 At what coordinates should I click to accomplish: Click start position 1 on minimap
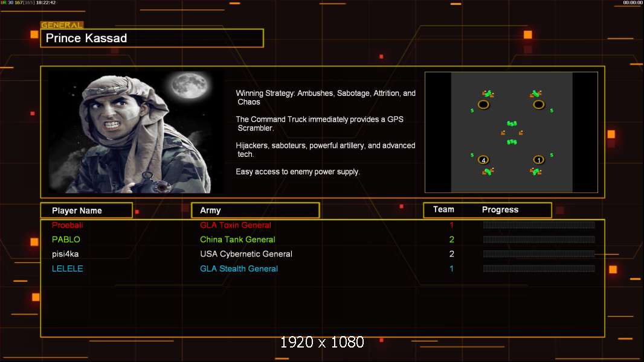pyautogui.click(x=538, y=160)
